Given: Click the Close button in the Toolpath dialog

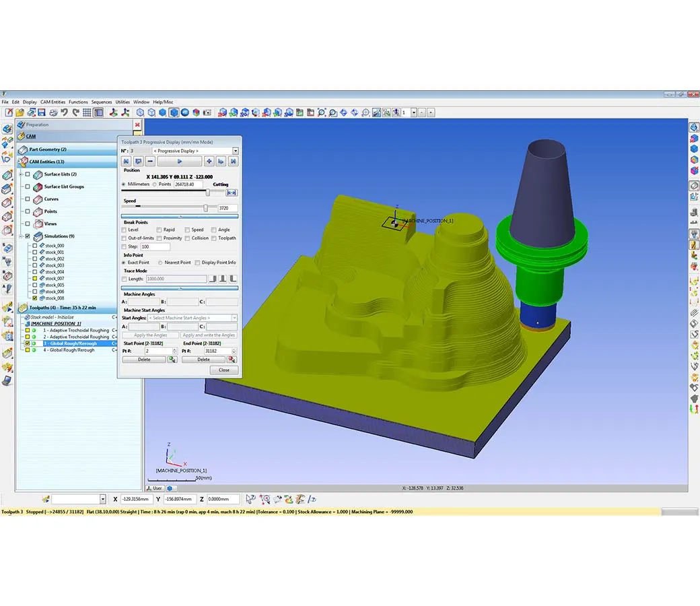Looking at the screenshot, I should click(x=225, y=370).
